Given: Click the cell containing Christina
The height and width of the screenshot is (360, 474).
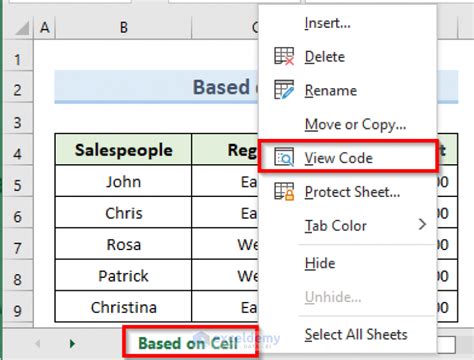Looking at the screenshot, I should 123,307.
